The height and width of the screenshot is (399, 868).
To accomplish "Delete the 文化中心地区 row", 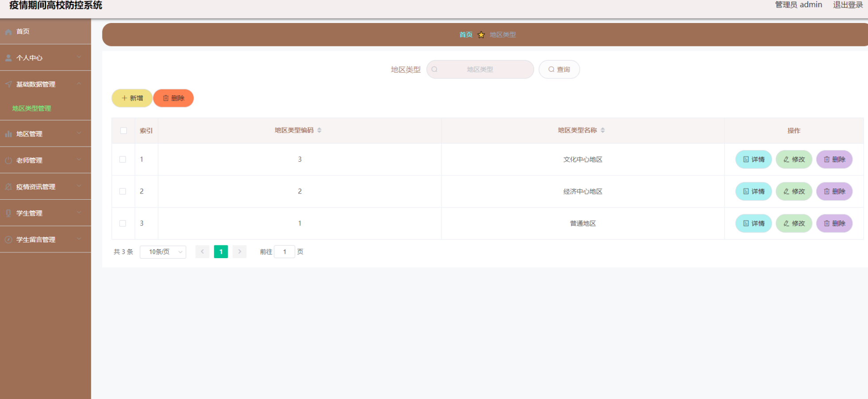I will click(834, 159).
